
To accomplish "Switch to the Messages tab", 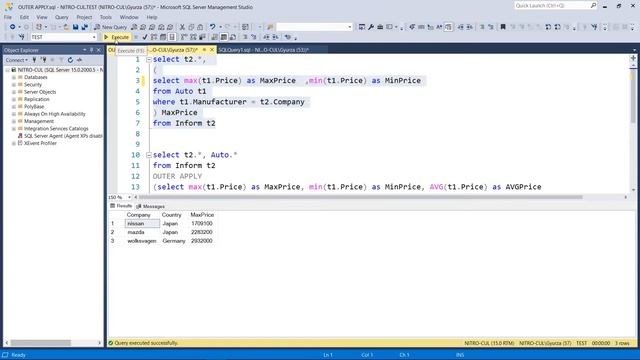I will point(151,206).
